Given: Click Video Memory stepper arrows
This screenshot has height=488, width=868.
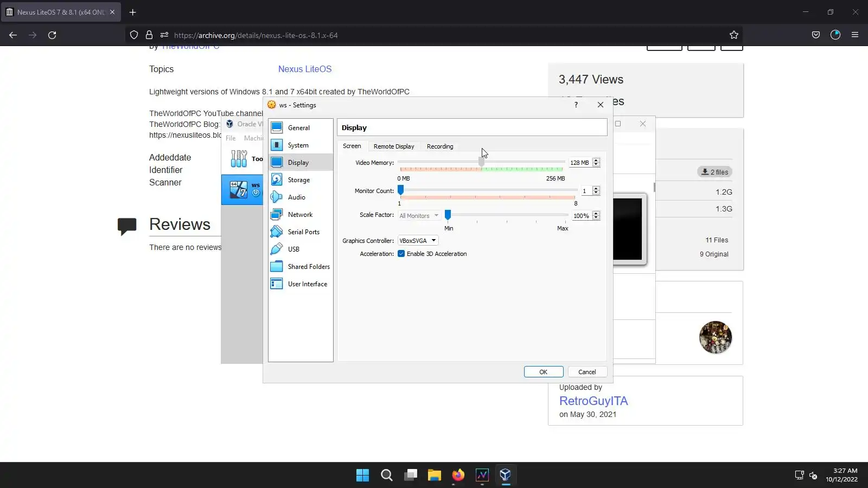Looking at the screenshot, I should [x=596, y=163].
